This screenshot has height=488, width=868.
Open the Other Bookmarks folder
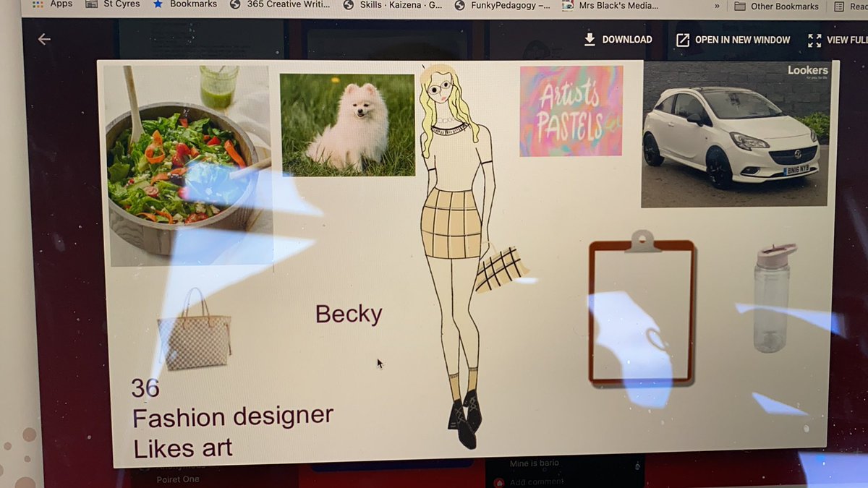[x=776, y=7]
